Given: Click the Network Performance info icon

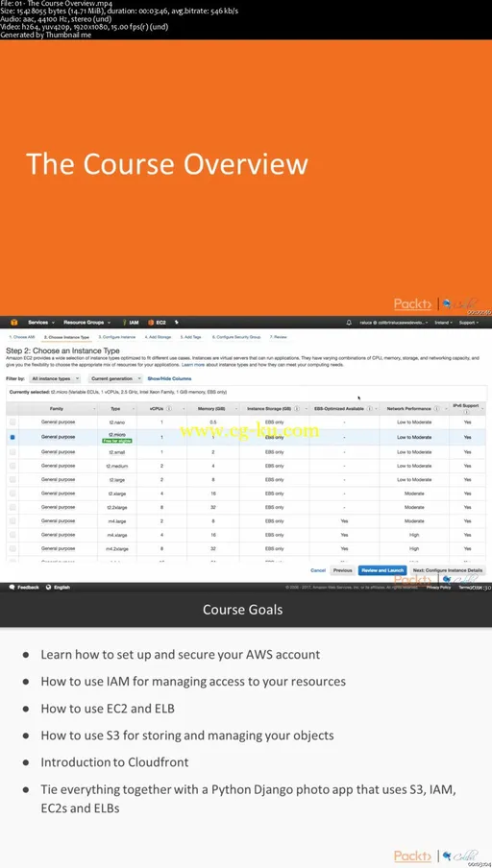Looking at the screenshot, I should click(437, 408).
